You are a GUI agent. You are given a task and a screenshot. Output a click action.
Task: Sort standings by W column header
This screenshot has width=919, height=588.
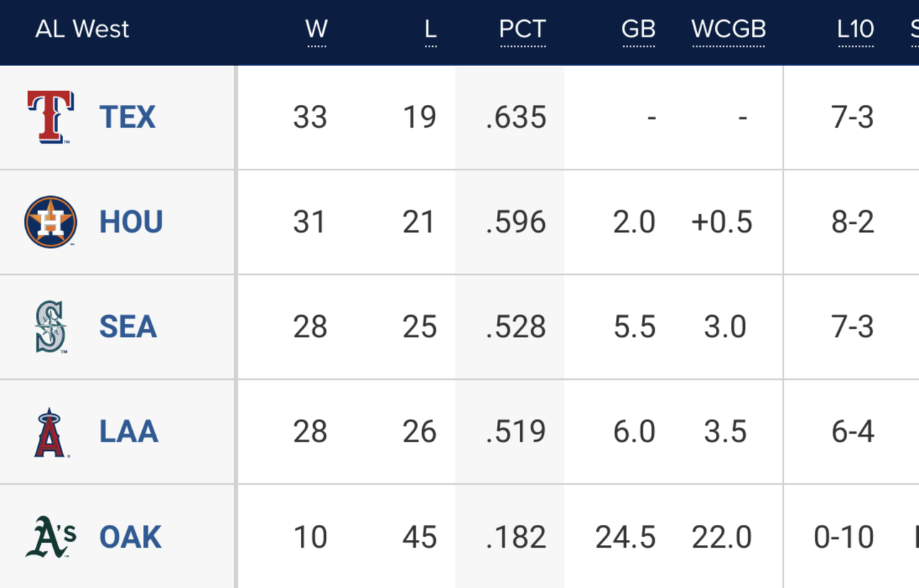tap(317, 29)
